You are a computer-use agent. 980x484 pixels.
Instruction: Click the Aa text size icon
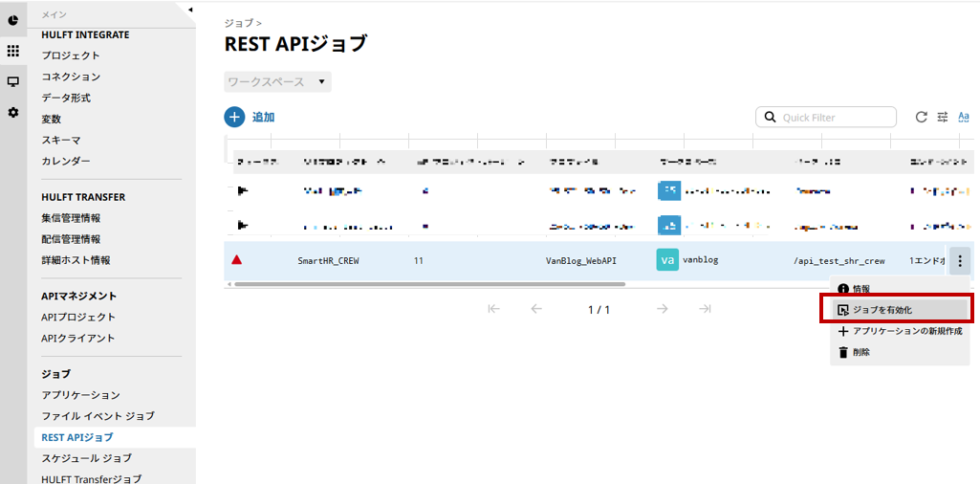(x=963, y=117)
